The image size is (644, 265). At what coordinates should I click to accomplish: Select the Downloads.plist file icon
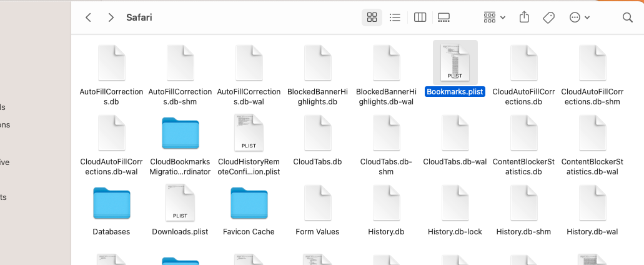click(181, 202)
